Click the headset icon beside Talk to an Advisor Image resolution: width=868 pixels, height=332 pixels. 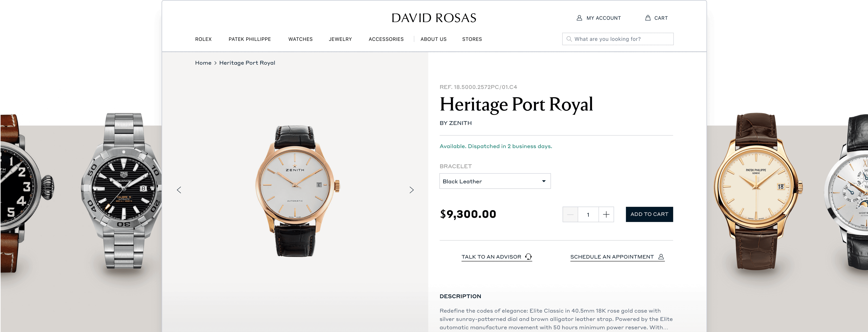click(528, 257)
